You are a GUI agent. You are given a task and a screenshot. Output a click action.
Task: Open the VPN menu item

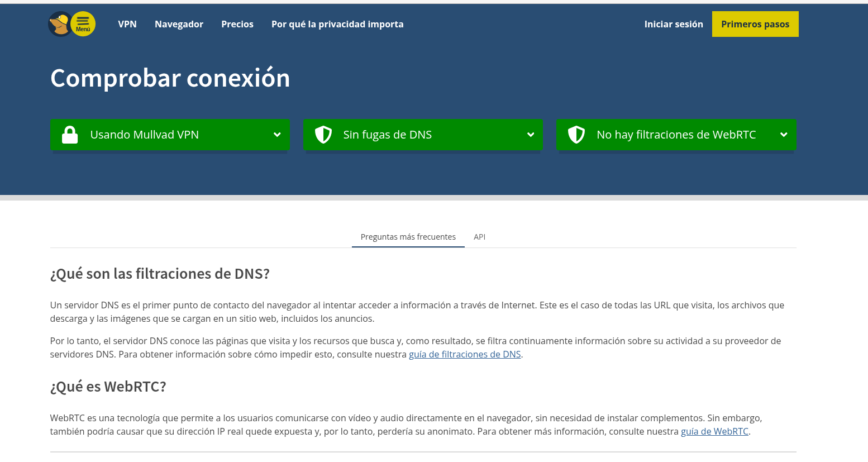click(x=127, y=24)
